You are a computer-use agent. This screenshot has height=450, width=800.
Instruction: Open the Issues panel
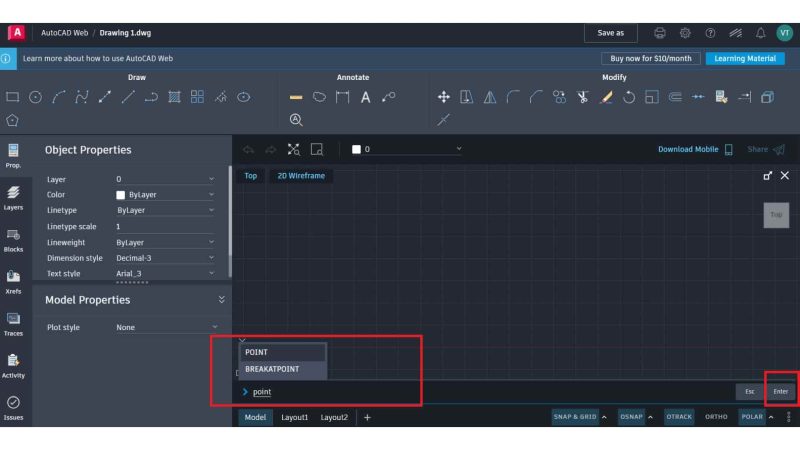pos(13,408)
